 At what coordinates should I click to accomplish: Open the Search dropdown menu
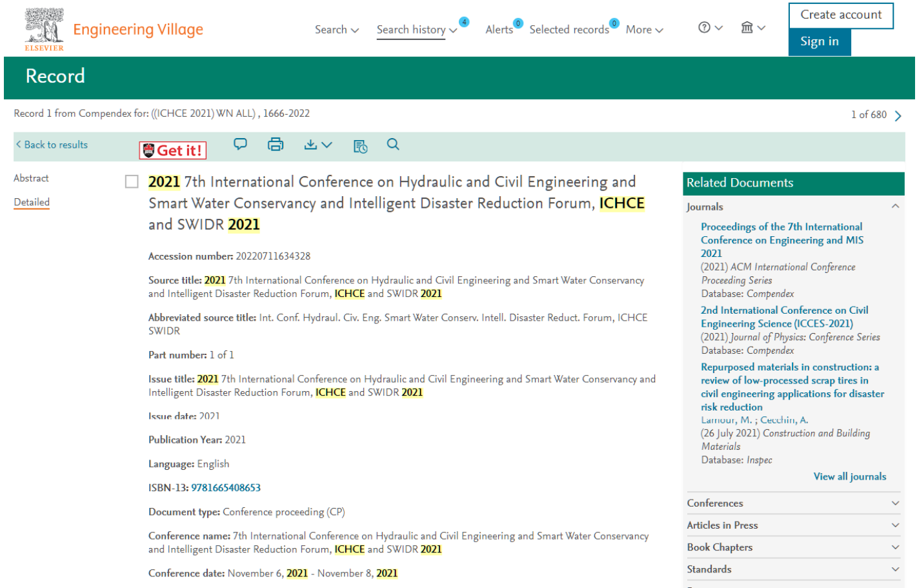point(337,30)
